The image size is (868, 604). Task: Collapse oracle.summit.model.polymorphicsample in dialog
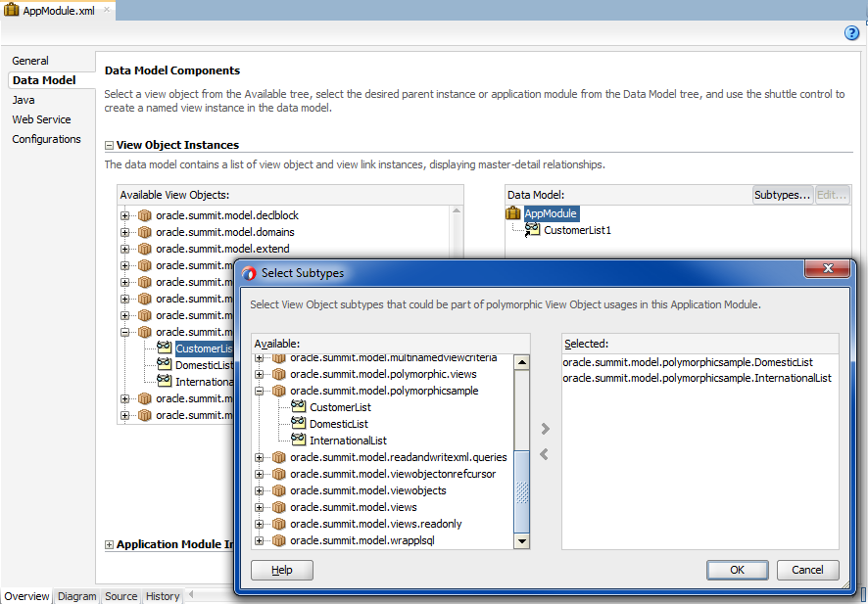[x=259, y=391]
